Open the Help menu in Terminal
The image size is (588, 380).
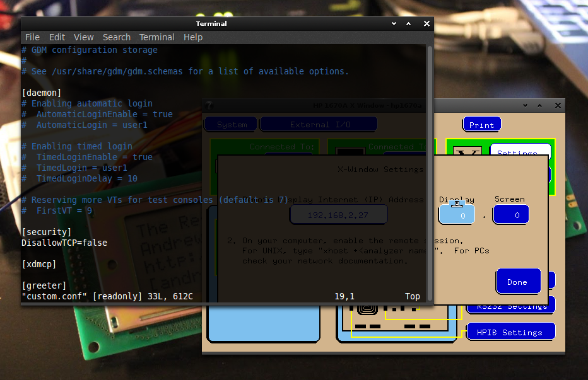(193, 37)
